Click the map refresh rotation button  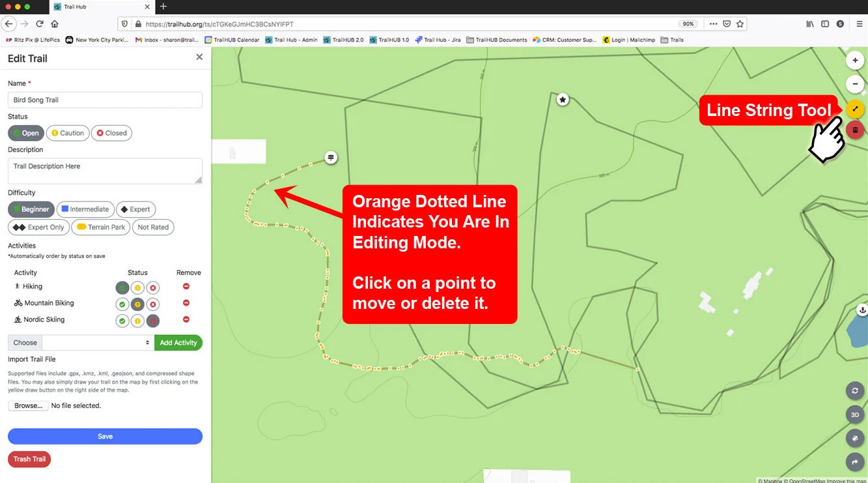[x=855, y=391]
